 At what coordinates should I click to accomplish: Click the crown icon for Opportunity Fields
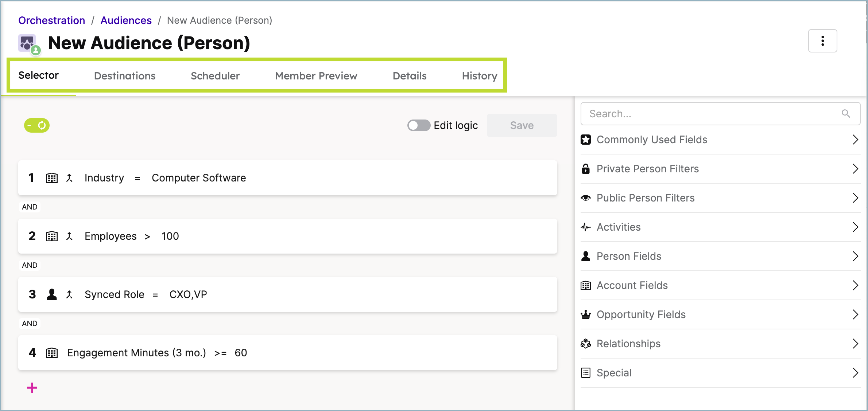[x=586, y=314]
